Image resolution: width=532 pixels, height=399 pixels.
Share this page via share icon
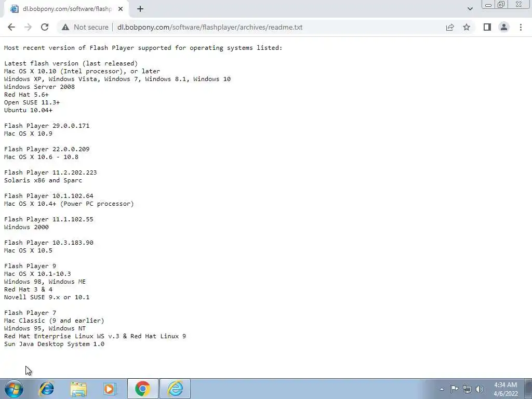450,27
